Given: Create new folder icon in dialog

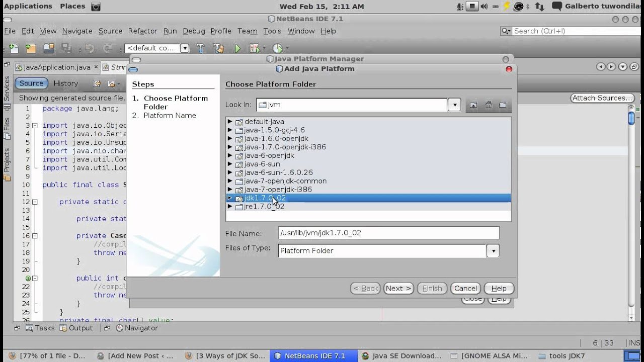Looking at the screenshot, I should 503,105.
